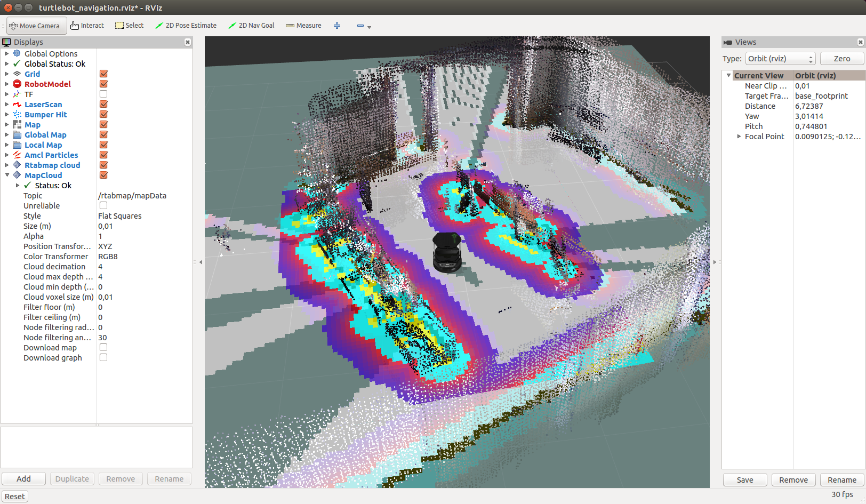The width and height of the screenshot is (866, 504).
Task: Click the Bumper Hit point cloud icon
Action: 17,115
